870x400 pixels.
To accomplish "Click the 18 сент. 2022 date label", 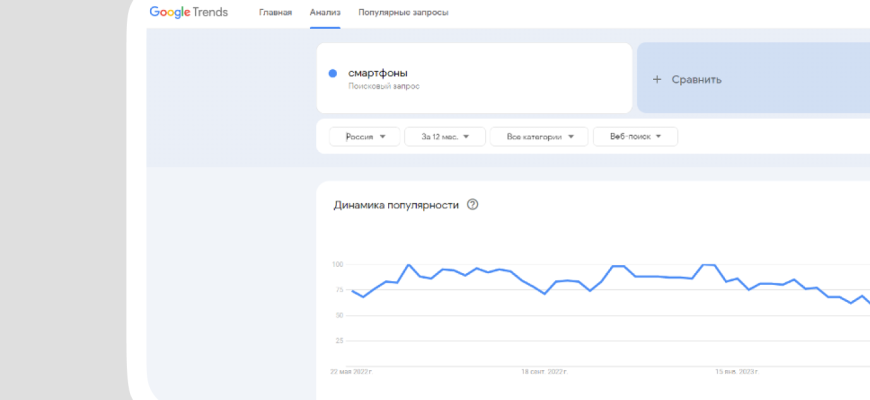I will tap(544, 371).
